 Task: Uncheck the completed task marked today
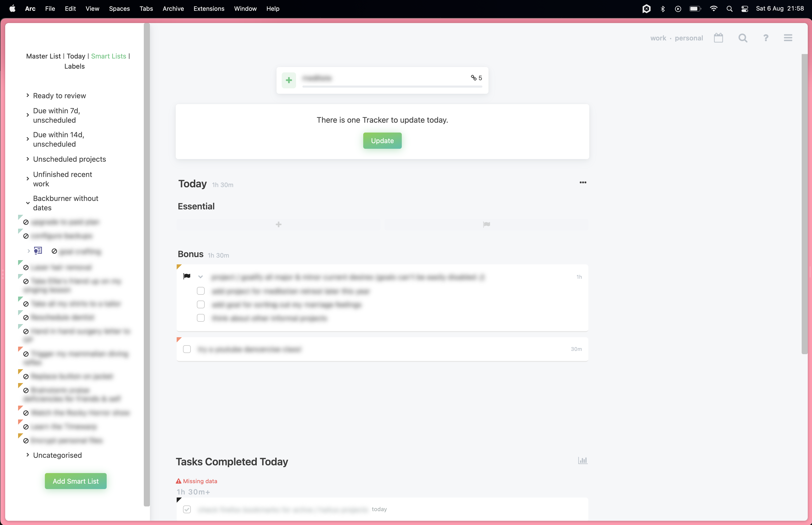click(x=187, y=509)
